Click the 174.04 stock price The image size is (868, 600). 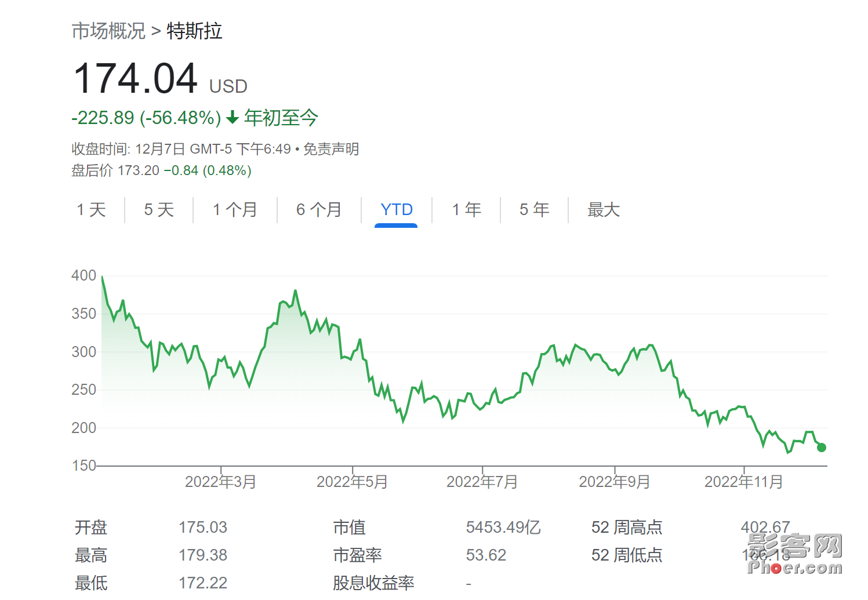click(x=136, y=79)
